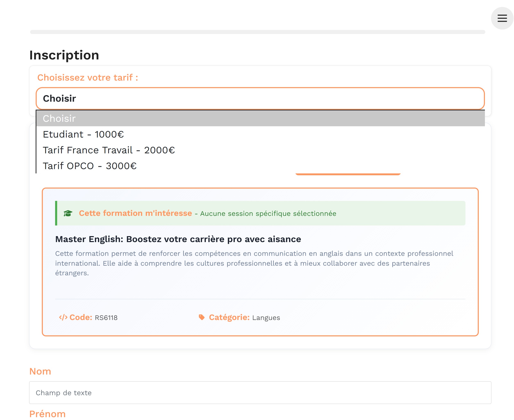Select Tarif France Travail - 2000€
Screen dimensions: 514x420
coord(109,150)
